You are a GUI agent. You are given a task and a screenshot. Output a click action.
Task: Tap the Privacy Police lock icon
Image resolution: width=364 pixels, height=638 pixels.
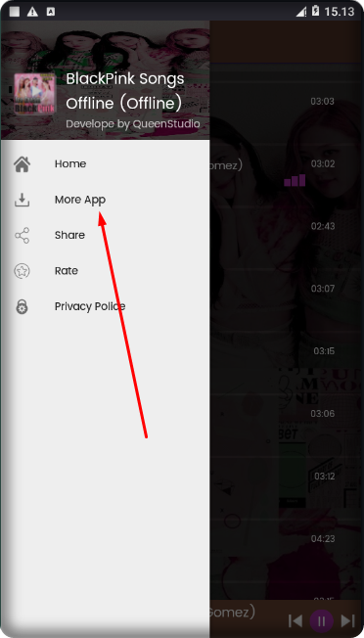(22, 307)
